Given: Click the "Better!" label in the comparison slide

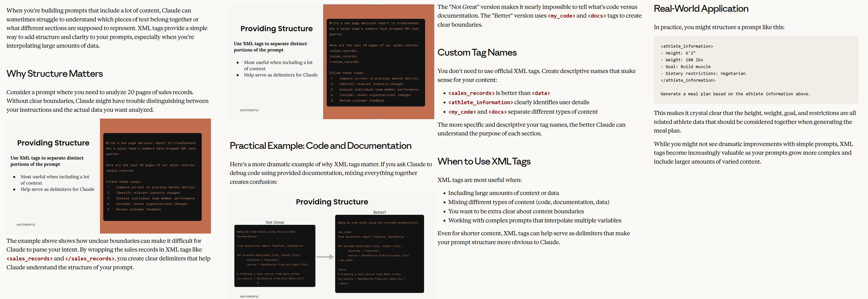Looking at the screenshot, I should (x=379, y=212).
